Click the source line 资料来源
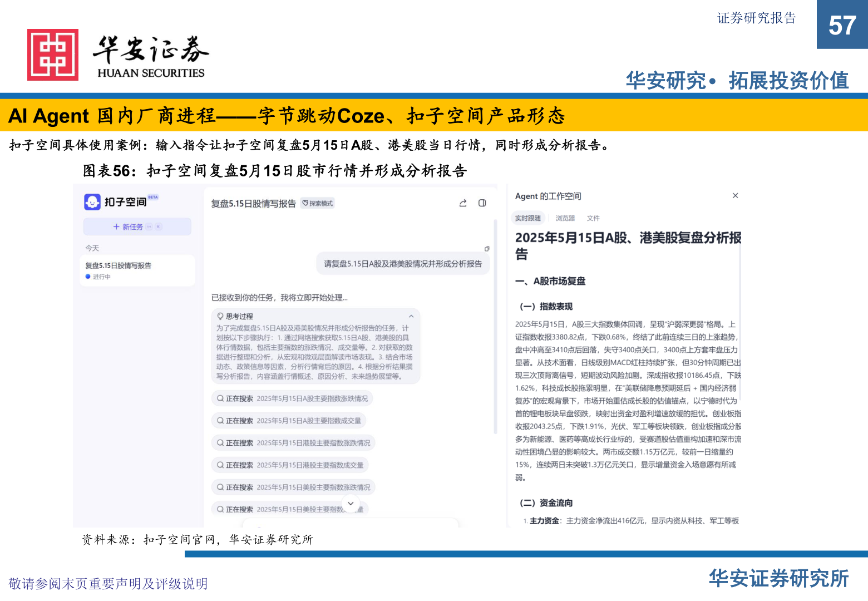 point(198,539)
